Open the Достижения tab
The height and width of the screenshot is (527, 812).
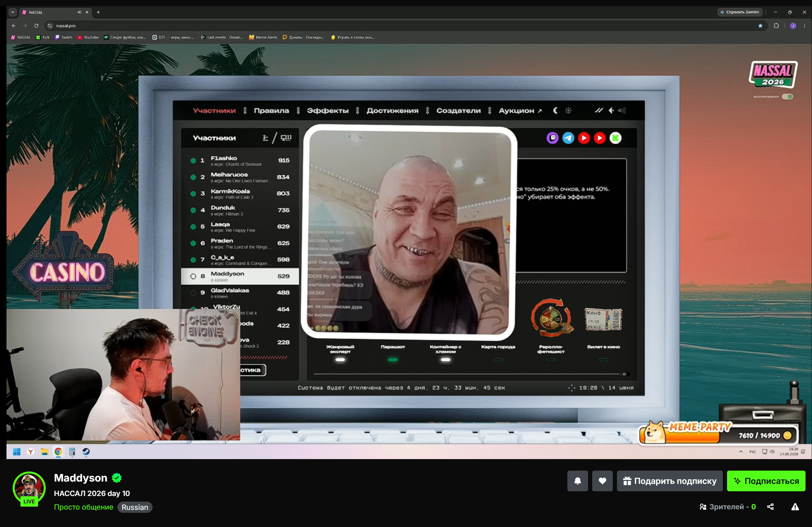(392, 110)
